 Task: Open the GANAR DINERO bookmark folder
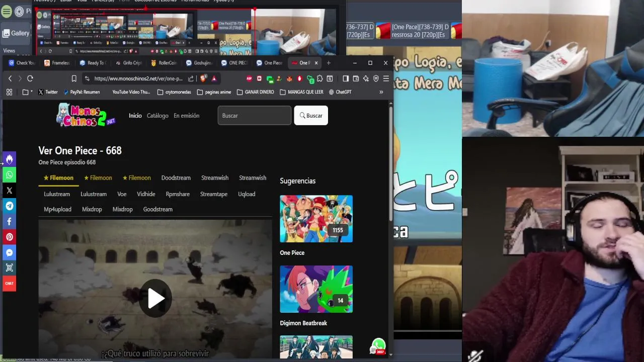pyautogui.click(x=255, y=92)
